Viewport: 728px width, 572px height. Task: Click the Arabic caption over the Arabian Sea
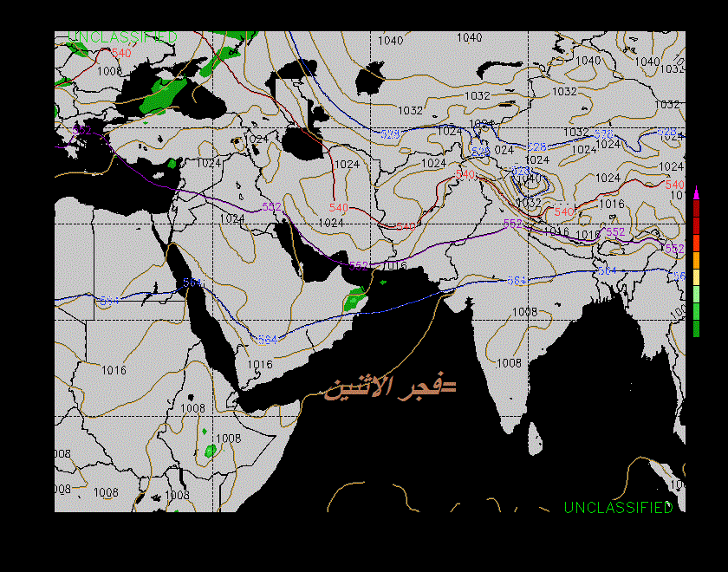390,387
